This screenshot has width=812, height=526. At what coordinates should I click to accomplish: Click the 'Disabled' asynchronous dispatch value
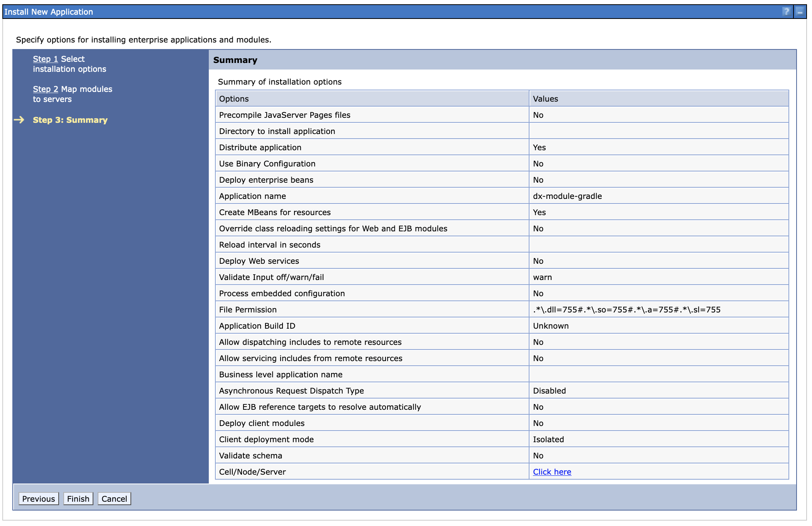coord(549,391)
